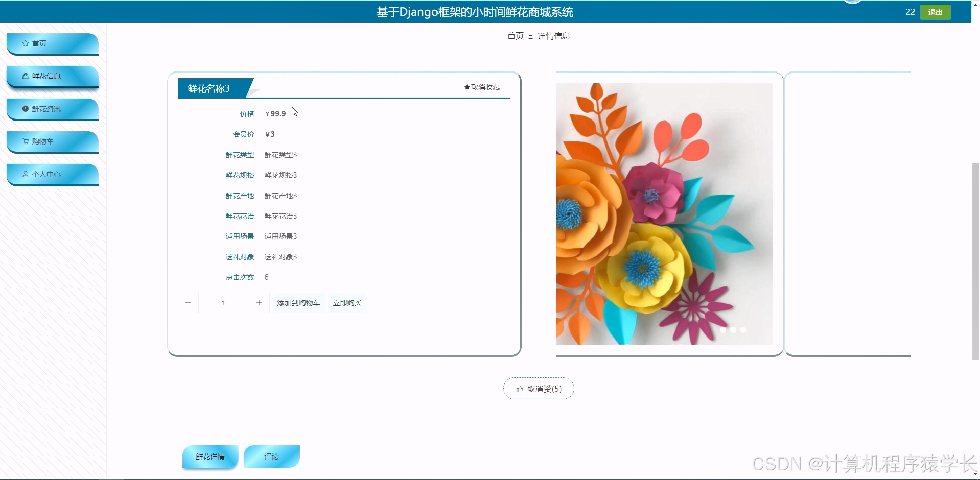Screen dimensions: 980x480
Task: Click the bag icon beside 鲜花信息
Action: coord(26,76)
